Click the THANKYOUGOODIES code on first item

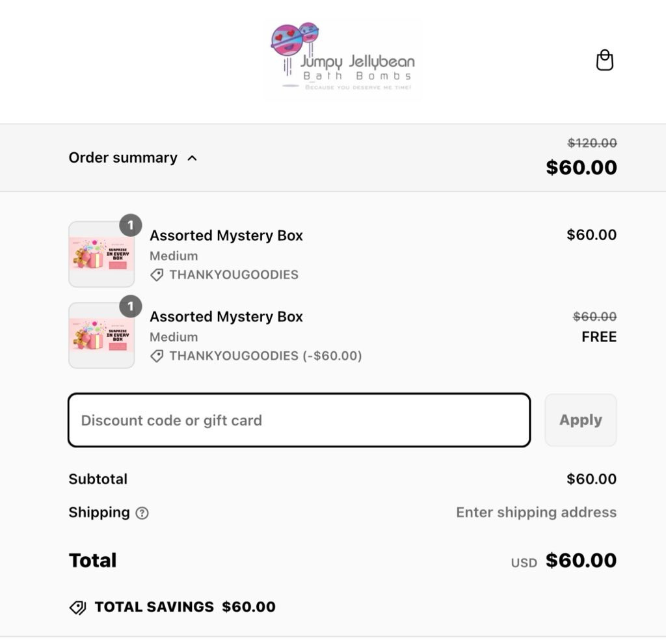click(x=234, y=275)
